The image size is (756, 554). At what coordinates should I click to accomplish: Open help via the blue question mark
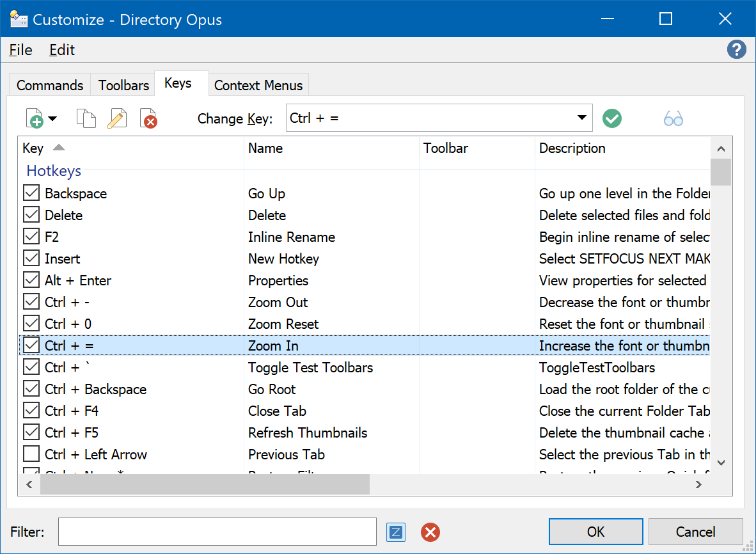pyautogui.click(x=736, y=50)
